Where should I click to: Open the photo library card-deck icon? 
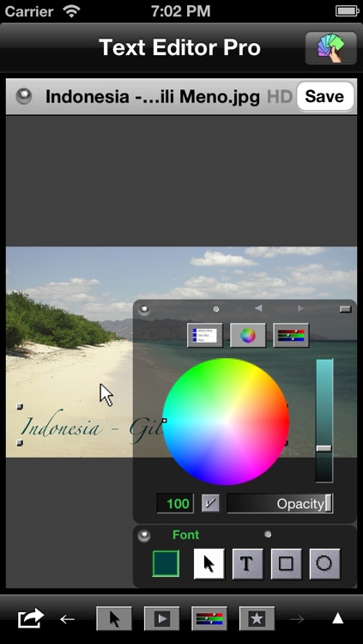pyautogui.click(x=330, y=47)
